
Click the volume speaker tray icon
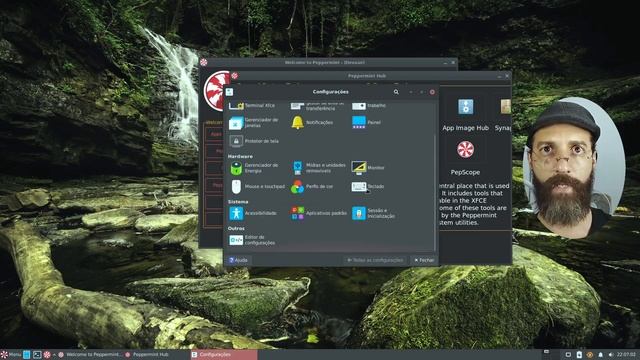point(611,355)
